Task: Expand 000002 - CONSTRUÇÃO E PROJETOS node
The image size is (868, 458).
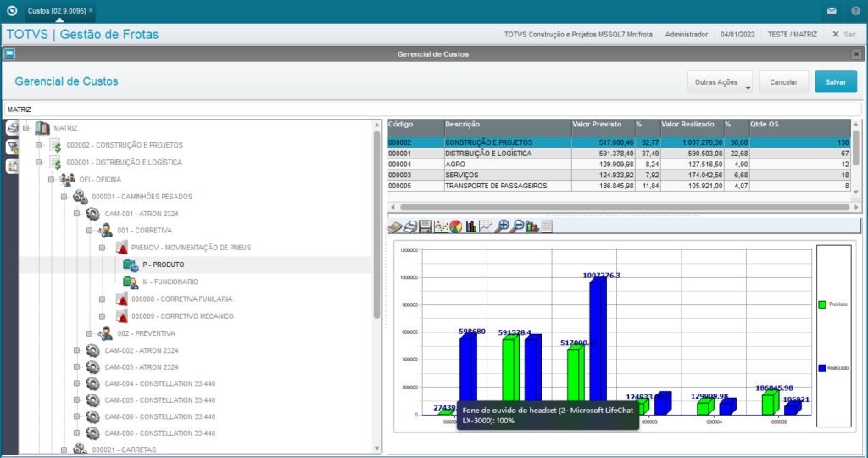Action: click(x=39, y=145)
